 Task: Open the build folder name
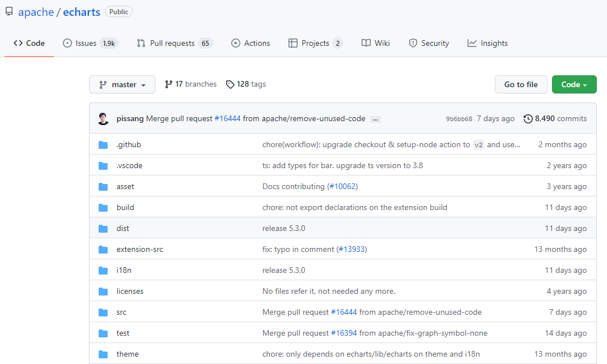pyautogui.click(x=125, y=207)
